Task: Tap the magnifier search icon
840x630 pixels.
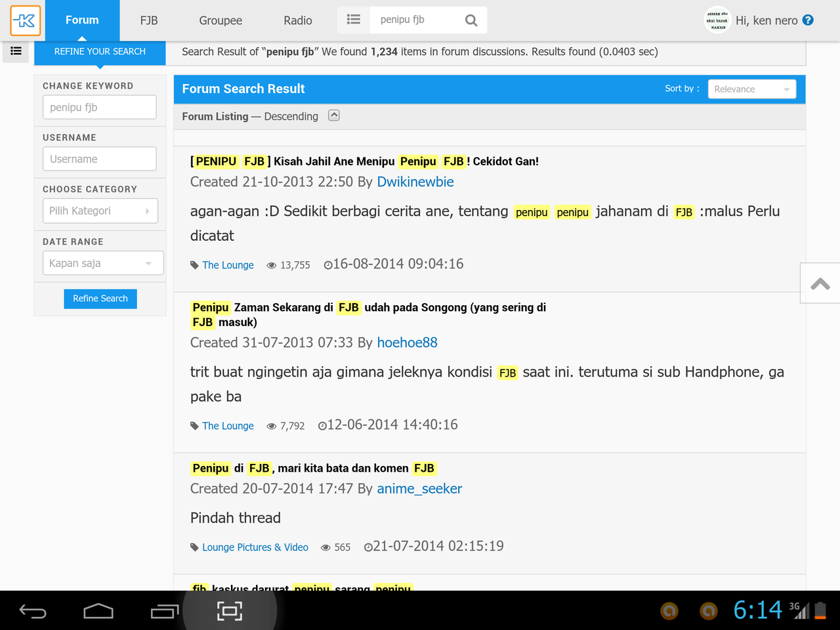Action: [x=471, y=20]
